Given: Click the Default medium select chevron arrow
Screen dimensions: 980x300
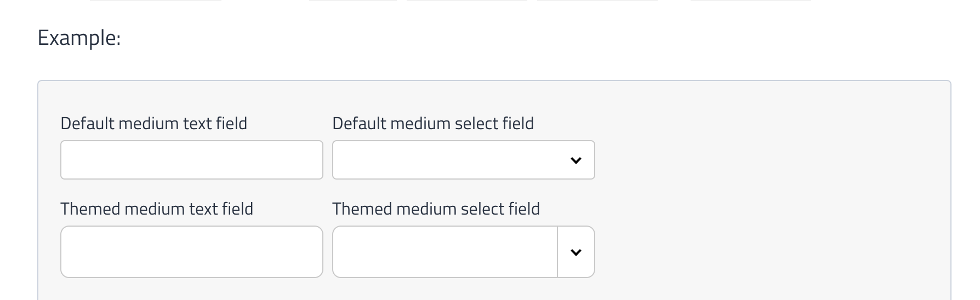Looking at the screenshot, I should tap(576, 160).
